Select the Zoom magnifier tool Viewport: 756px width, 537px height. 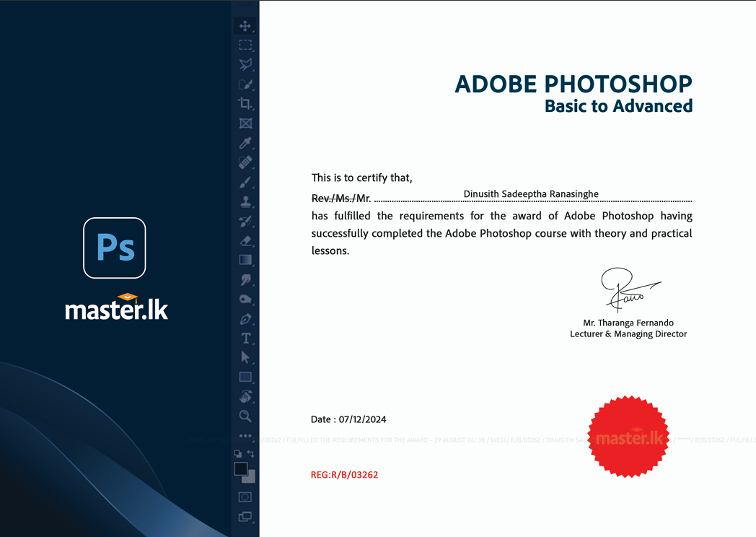[x=245, y=416]
